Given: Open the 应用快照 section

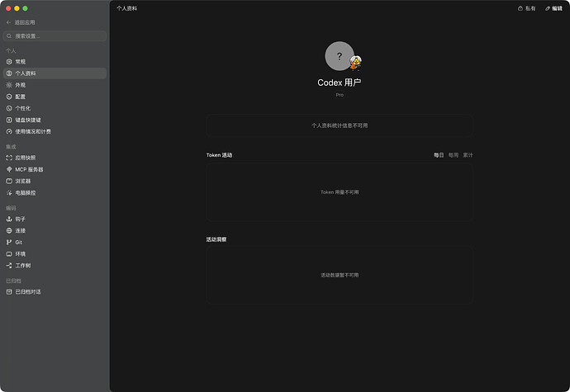Looking at the screenshot, I should tap(55, 158).
